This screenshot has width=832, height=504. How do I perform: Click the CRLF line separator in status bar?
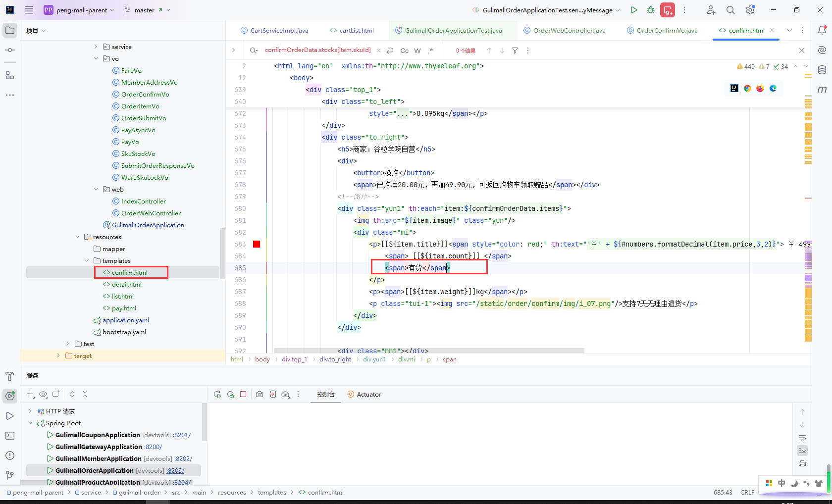(747, 492)
